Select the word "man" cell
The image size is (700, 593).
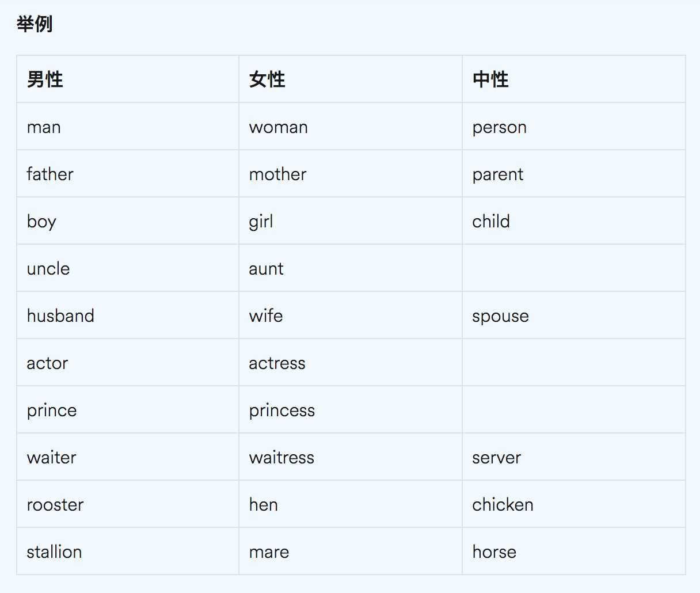(44, 127)
